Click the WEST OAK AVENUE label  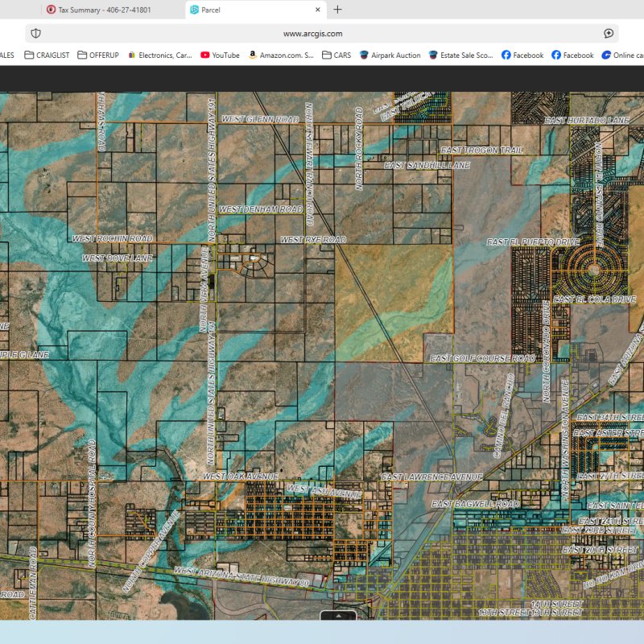(x=241, y=477)
